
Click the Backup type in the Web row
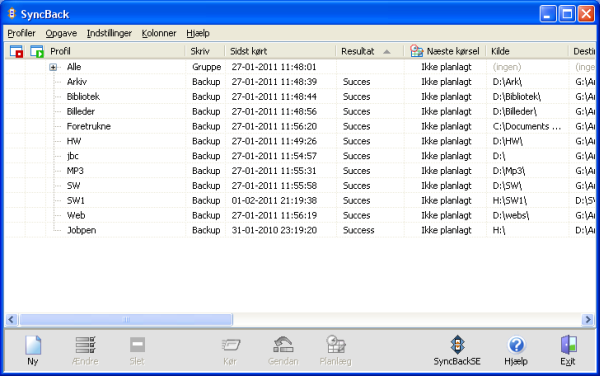[206, 215]
